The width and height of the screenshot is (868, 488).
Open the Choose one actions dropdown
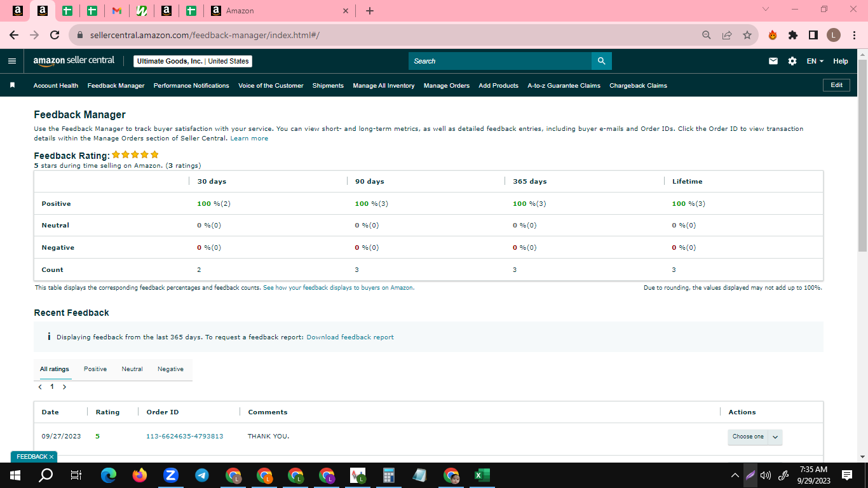point(755,437)
